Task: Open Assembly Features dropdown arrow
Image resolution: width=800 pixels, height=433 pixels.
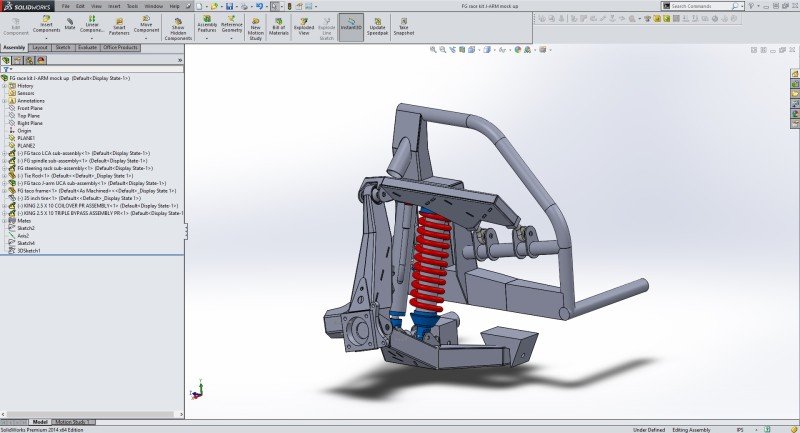Action: (x=207, y=38)
